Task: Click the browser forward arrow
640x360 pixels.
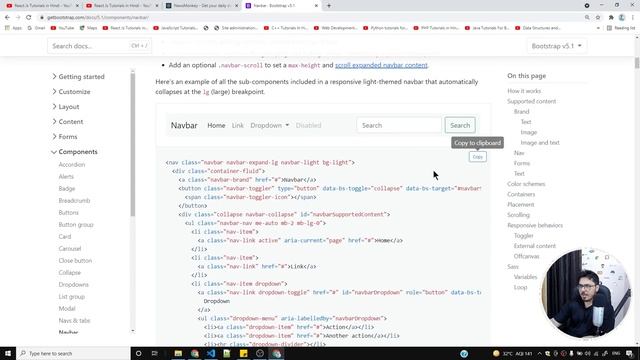Action: [x=18, y=18]
